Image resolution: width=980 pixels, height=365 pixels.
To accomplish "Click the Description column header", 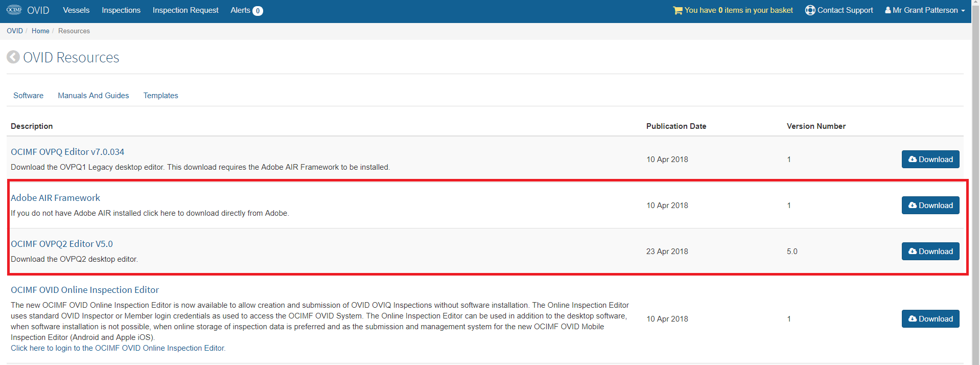I will (x=32, y=126).
